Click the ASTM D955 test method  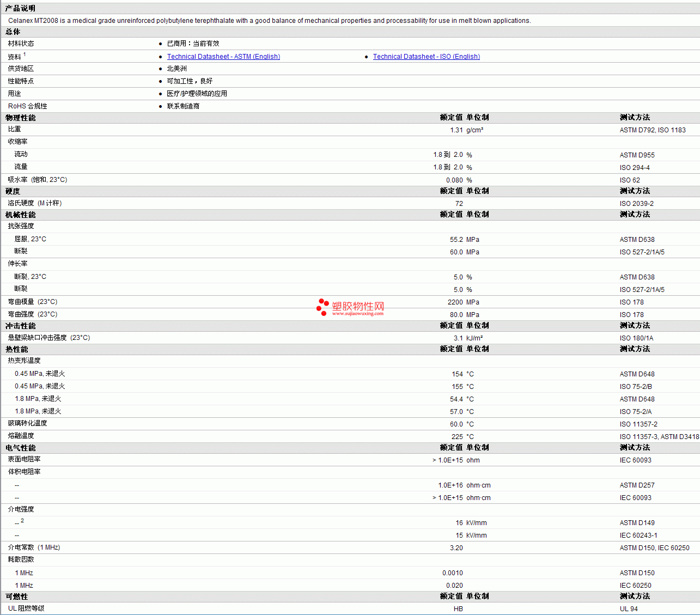(x=637, y=155)
